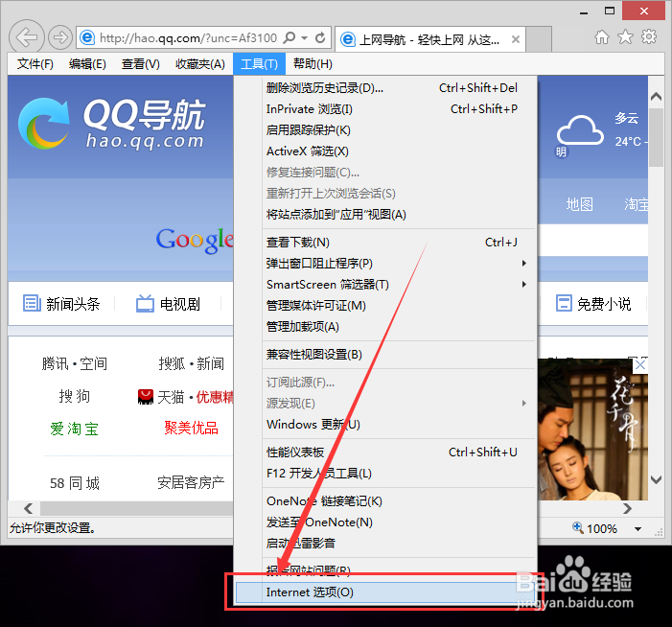Close the 花千骨 advertisement
This screenshot has width=672, height=627.
tap(640, 365)
